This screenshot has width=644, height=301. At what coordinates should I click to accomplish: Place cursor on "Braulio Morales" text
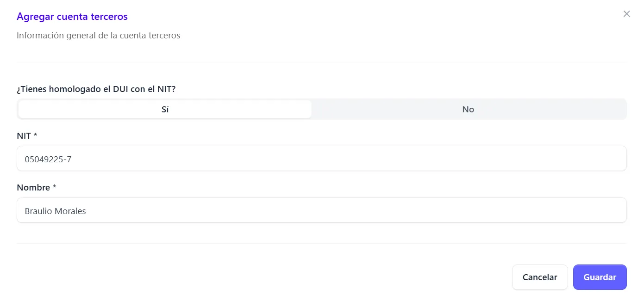[x=56, y=211]
